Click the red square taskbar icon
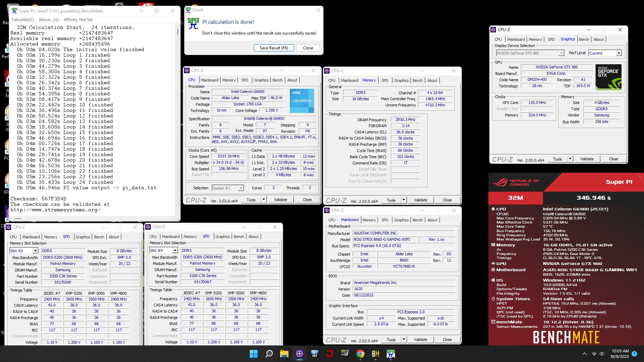Image resolution: width=644 pixels, height=362 pixels. point(330,354)
